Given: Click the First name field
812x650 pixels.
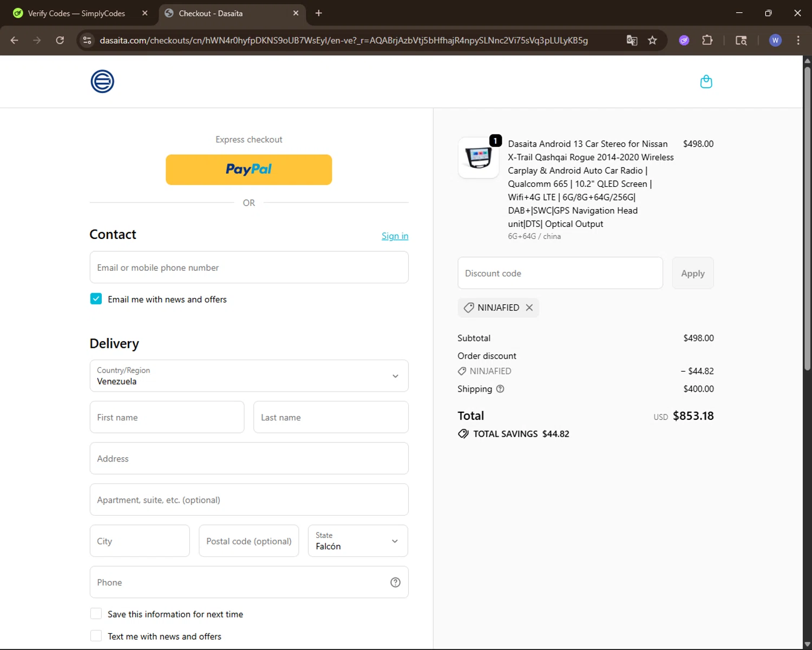Looking at the screenshot, I should coord(167,417).
